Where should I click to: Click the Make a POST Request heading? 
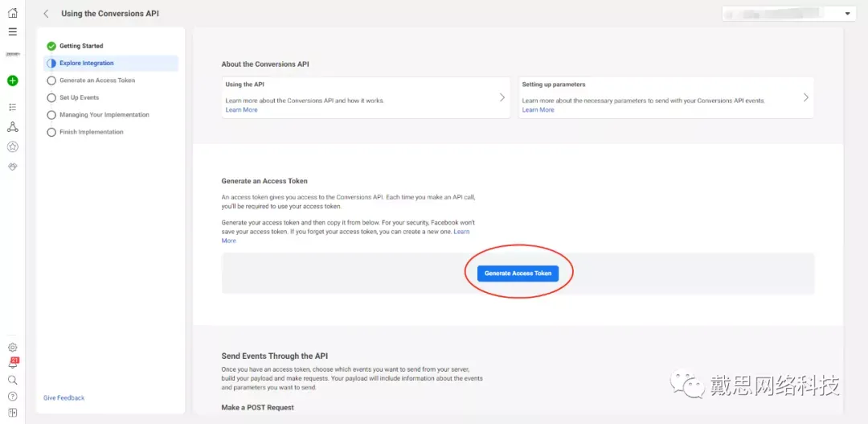(x=257, y=407)
